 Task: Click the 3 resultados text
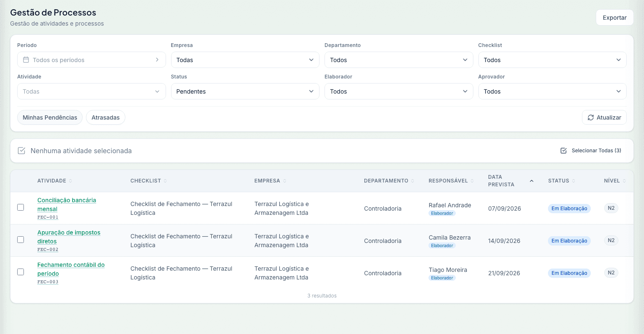[x=322, y=296]
